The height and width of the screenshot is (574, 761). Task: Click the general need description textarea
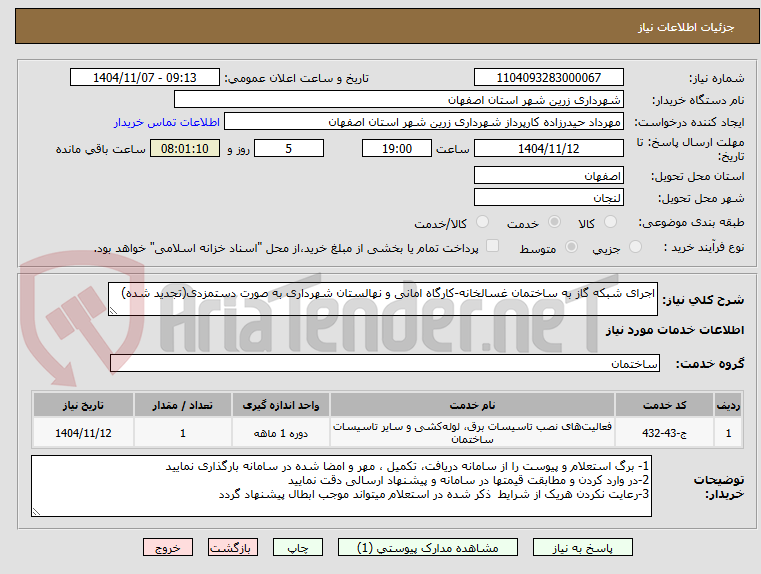[x=382, y=299]
